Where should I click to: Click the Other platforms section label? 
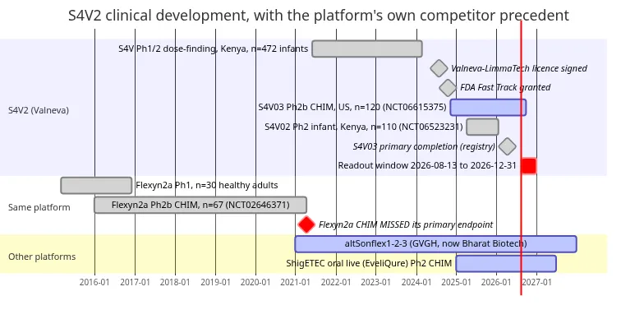pyautogui.click(x=42, y=257)
